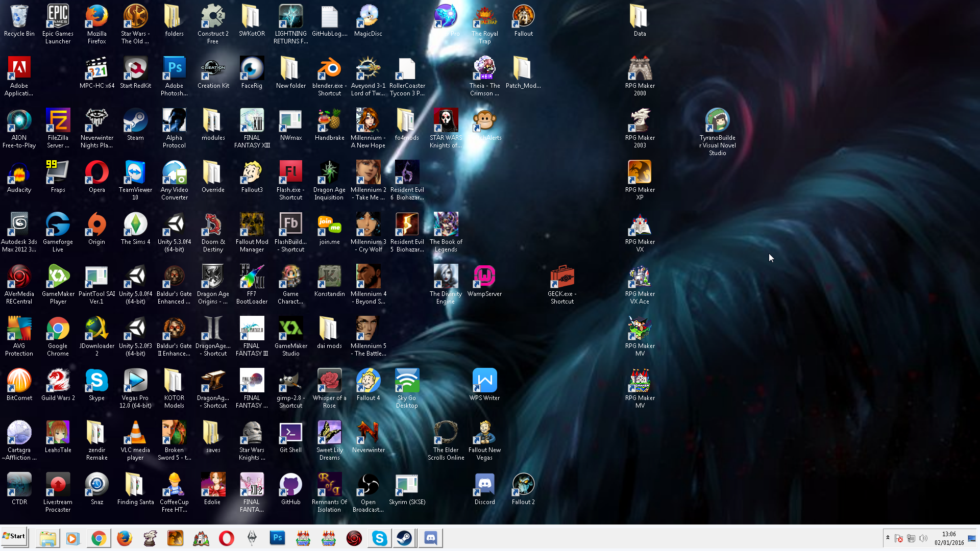Open the Livestream Procaster icon
The height and width of the screenshot is (551, 980).
click(58, 493)
